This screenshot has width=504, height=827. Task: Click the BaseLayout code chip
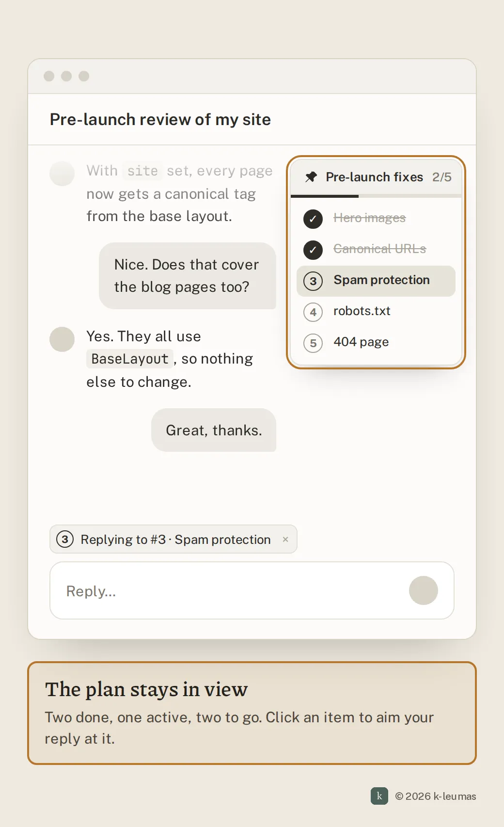coord(130,359)
